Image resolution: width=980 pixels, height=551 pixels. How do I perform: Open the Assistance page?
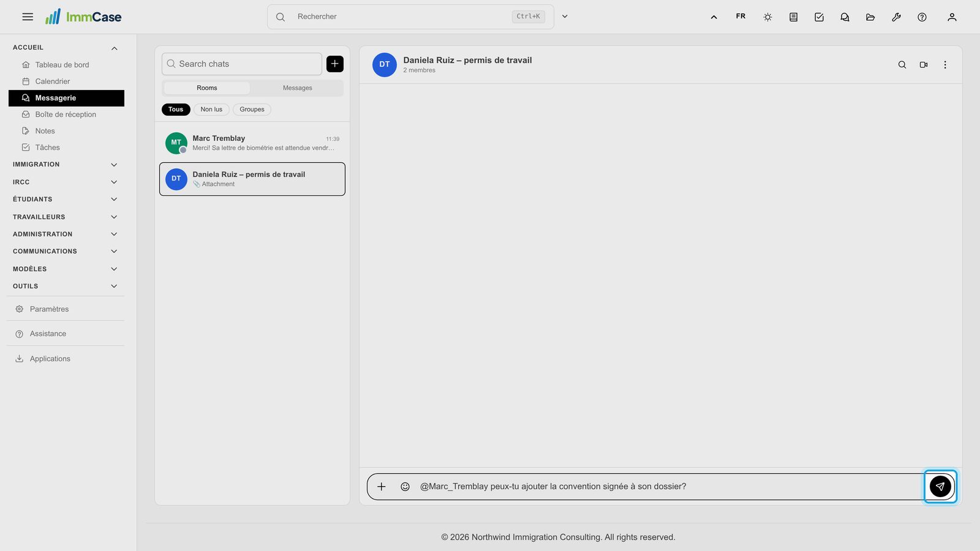(x=66, y=334)
